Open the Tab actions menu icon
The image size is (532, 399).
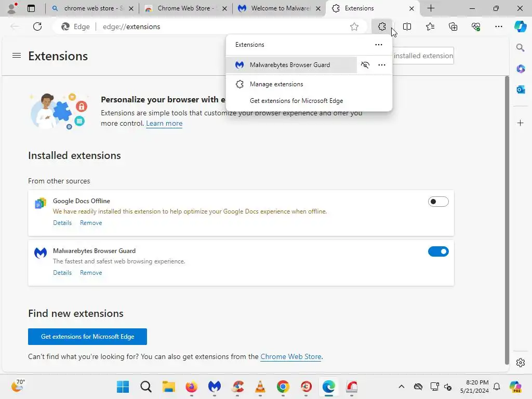(x=31, y=8)
